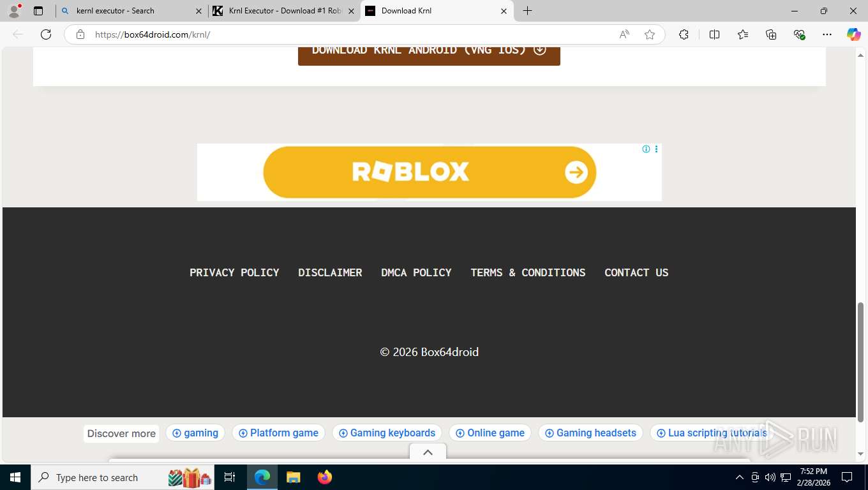Screen dimensions: 868x490
Task: Select the Gaming keyboards topic chip
Action: (387, 433)
